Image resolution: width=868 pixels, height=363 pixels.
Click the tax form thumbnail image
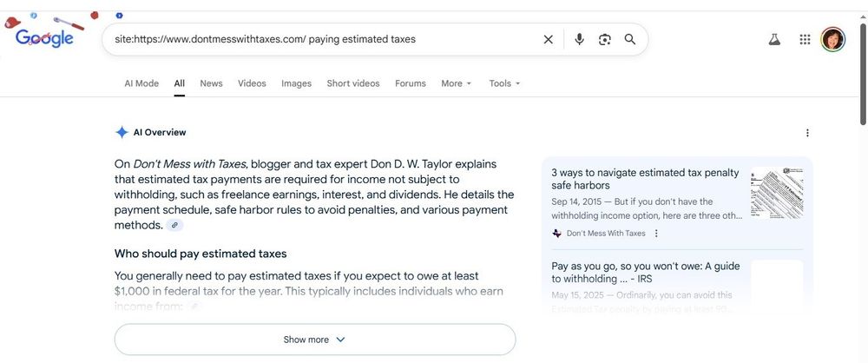click(777, 193)
